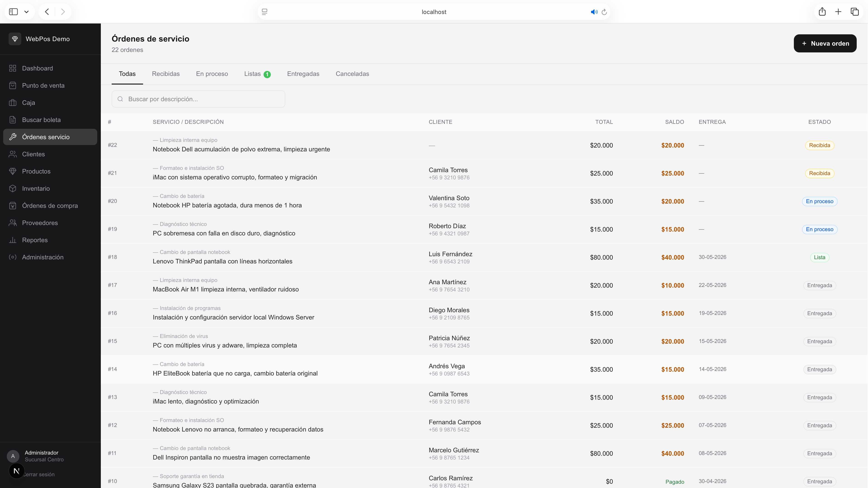Select the Todas tab
The height and width of the screenshot is (488, 868).
coord(127,74)
